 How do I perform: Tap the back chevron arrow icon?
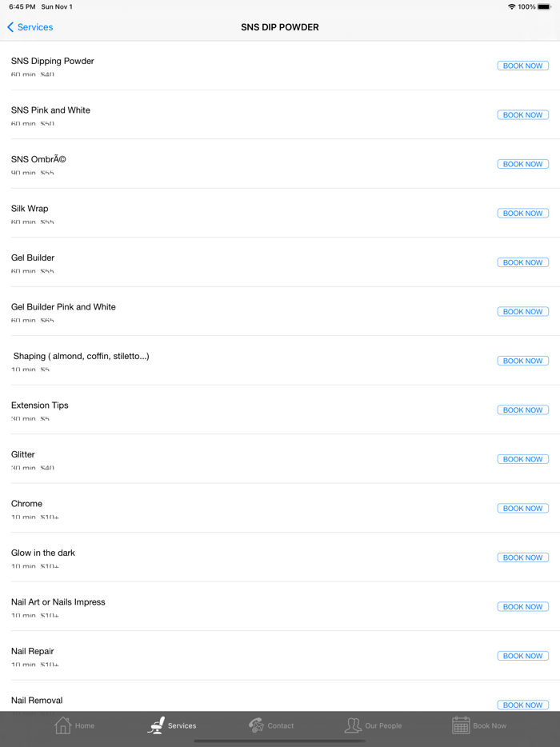pos(10,27)
